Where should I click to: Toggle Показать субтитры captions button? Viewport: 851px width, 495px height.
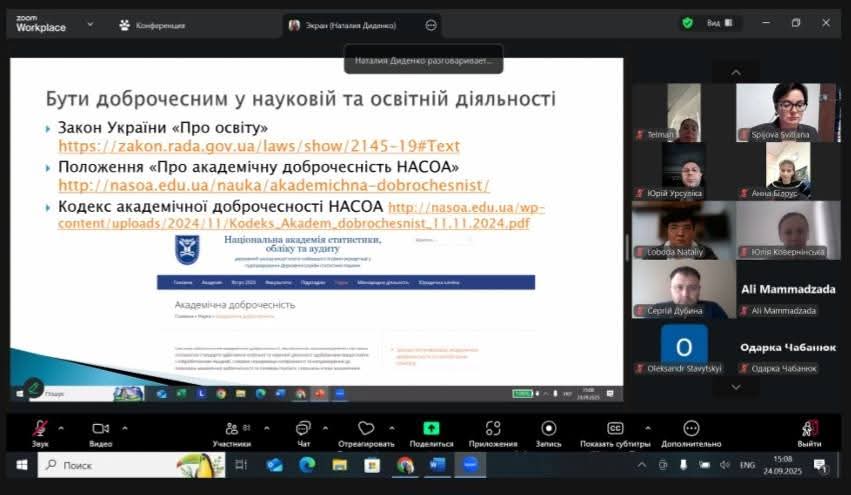(x=615, y=429)
